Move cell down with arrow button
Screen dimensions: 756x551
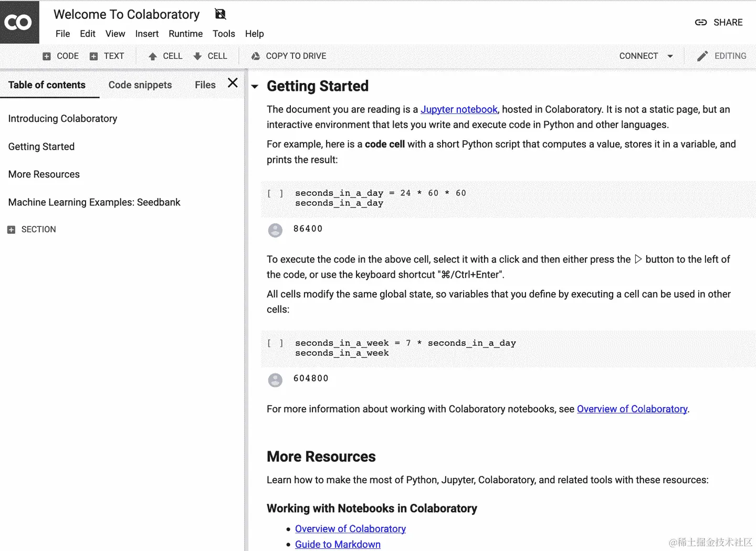210,56
